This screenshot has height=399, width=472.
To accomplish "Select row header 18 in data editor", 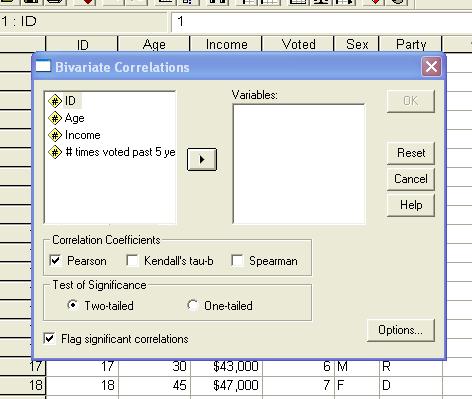I will pos(22,385).
